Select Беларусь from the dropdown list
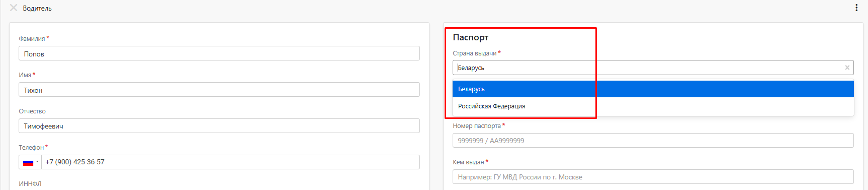The height and width of the screenshot is (190, 868). click(653, 89)
